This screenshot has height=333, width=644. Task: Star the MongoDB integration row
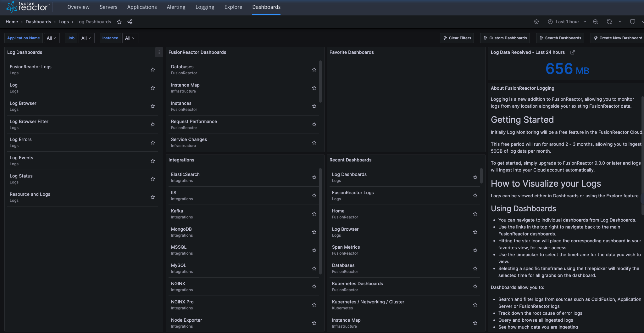[x=314, y=232]
